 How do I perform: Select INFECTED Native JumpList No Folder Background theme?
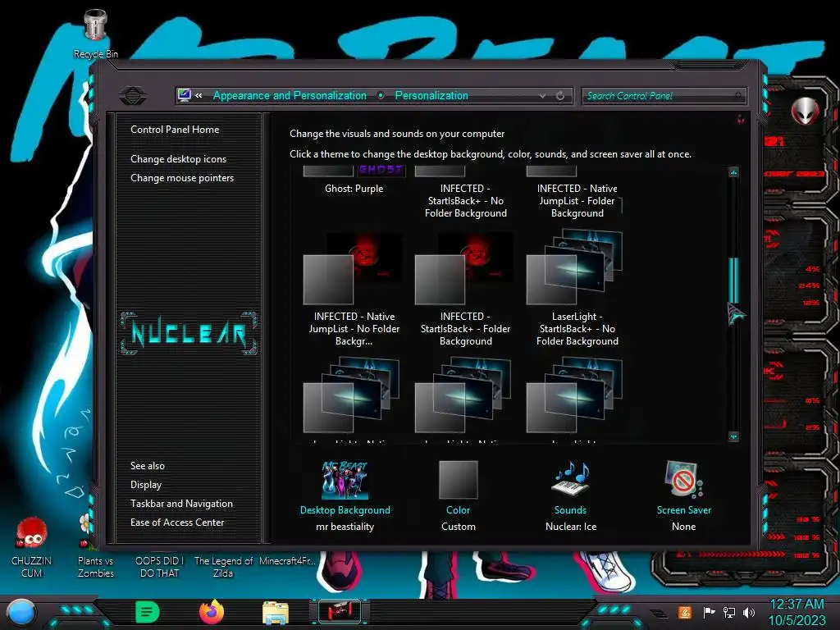[x=354, y=290]
